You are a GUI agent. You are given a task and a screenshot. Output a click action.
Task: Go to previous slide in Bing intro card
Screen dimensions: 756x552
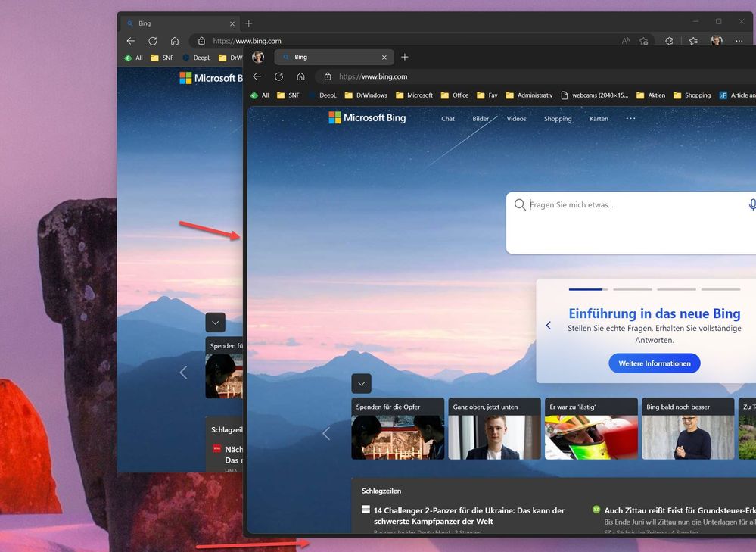click(548, 325)
